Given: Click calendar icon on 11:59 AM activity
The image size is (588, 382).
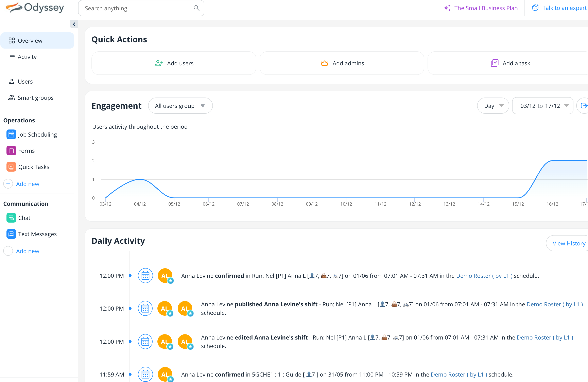Looking at the screenshot, I should point(145,374).
